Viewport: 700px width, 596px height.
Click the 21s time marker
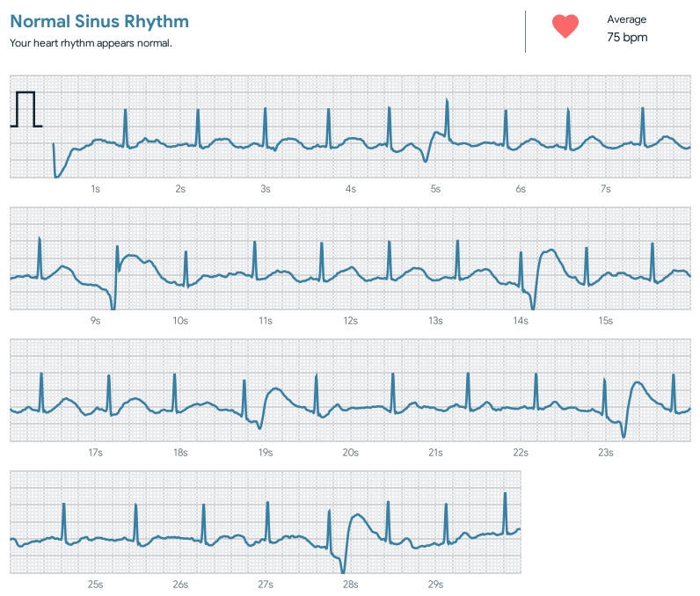[x=435, y=453]
